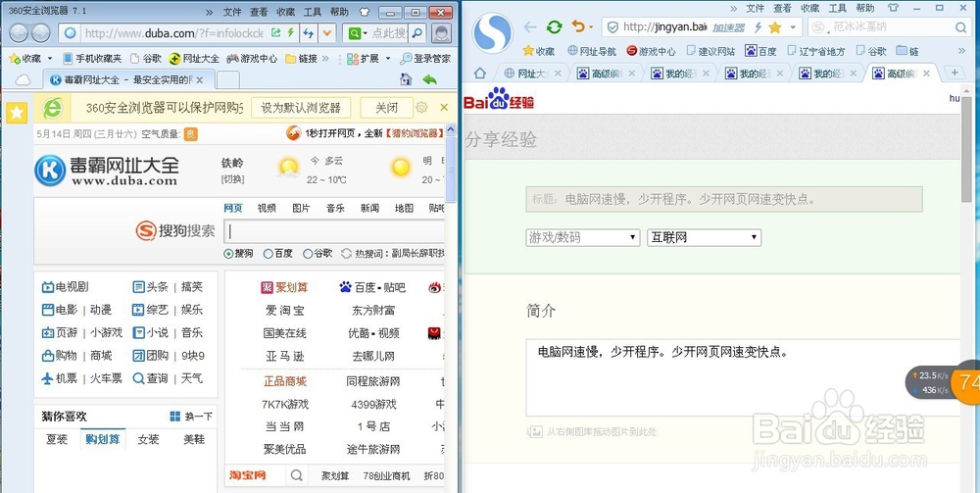Click the back button in 360 browser
Image resolution: width=980 pixels, height=493 pixels.
[x=19, y=32]
